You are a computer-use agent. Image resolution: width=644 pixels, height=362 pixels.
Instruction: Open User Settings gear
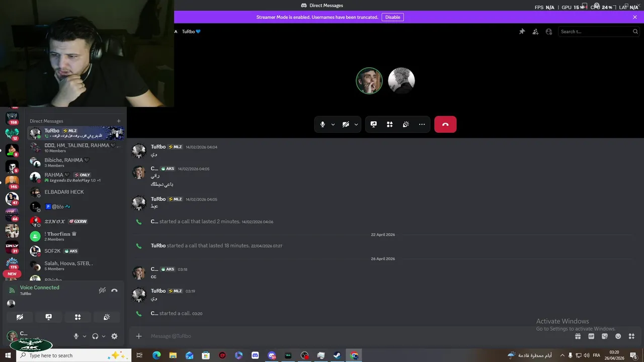click(x=114, y=336)
